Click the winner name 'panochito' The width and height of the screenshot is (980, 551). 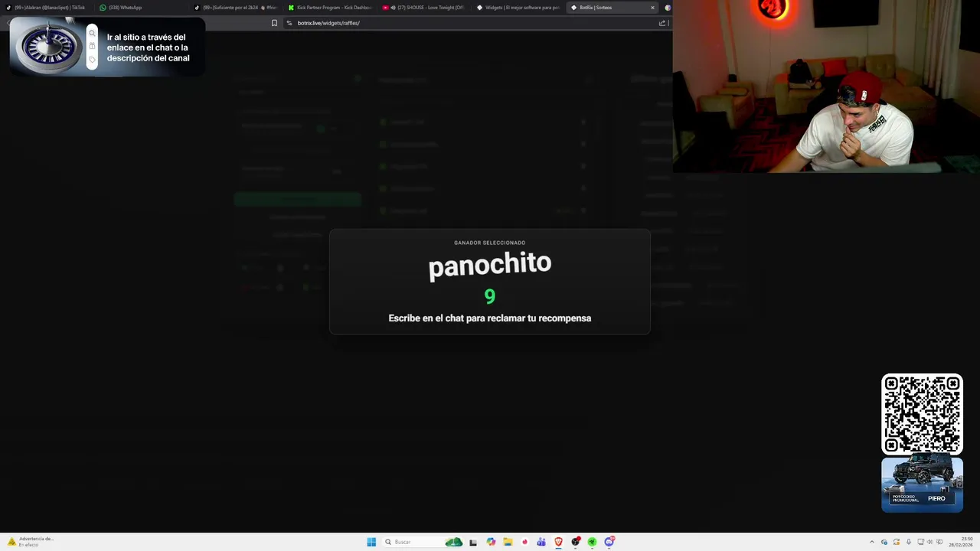tap(489, 265)
